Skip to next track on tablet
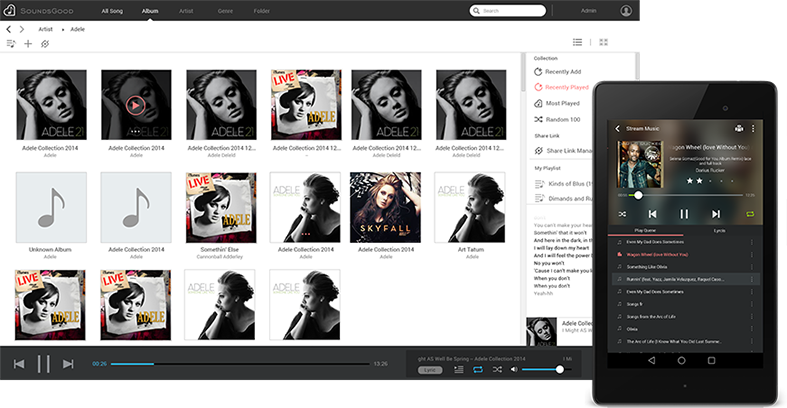Viewport: 787px width, 408px height. [x=716, y=214]
